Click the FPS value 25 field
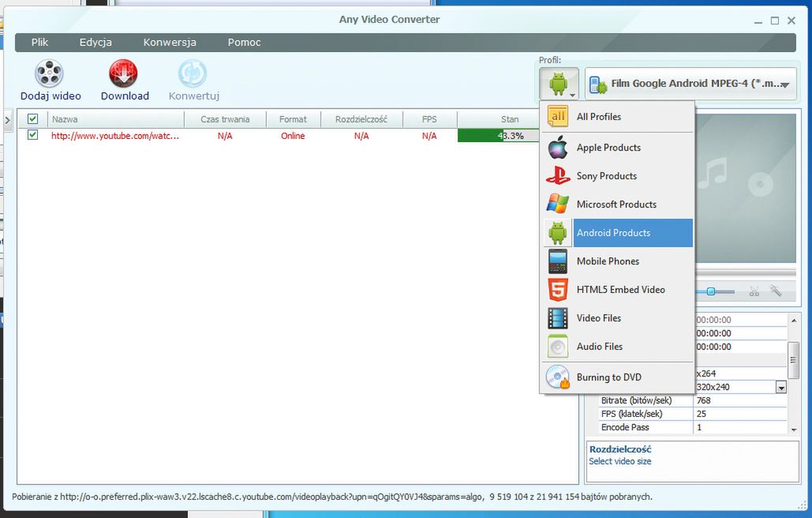The image size is (812, 518). [739, 414]
